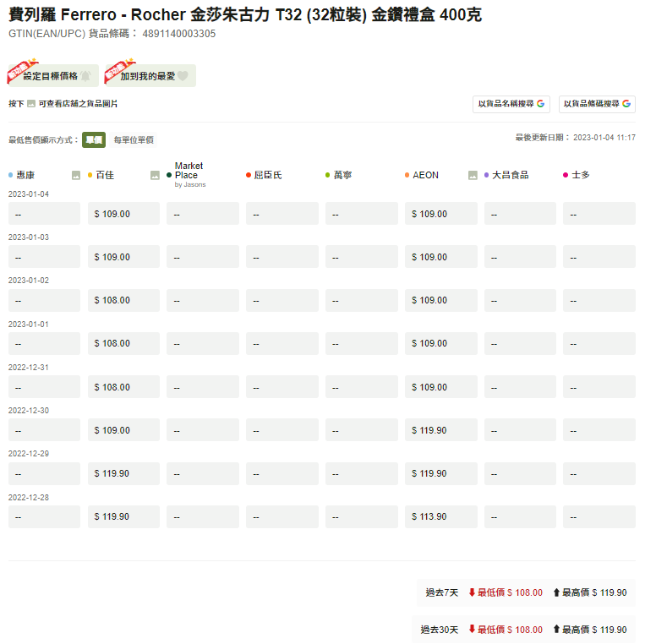Click the 百佳 store column header
The width and height of the screenshot is (656, 644).
point(105,175)
